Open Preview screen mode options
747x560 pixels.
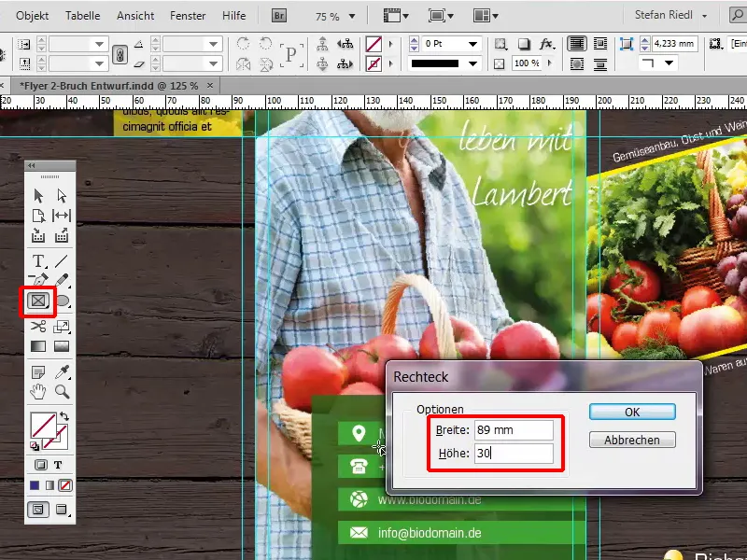pyautogui.click(x=62, y=510)
